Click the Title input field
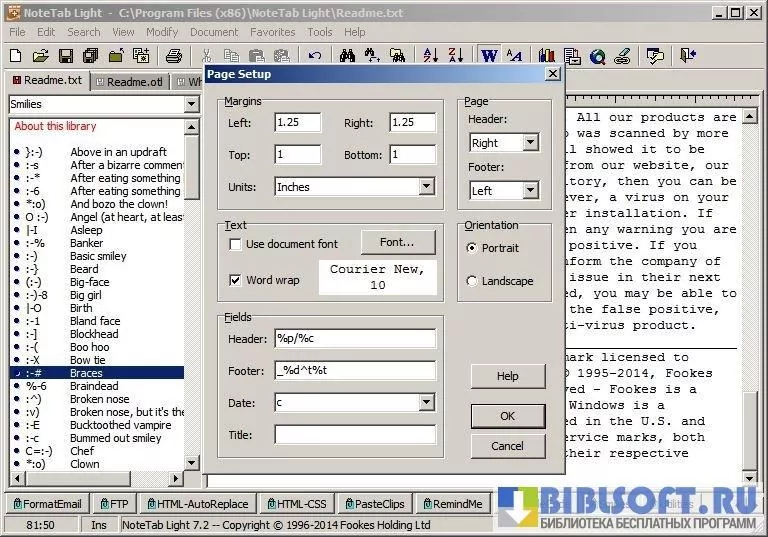 pyautogui.click(x=355, y=435)
